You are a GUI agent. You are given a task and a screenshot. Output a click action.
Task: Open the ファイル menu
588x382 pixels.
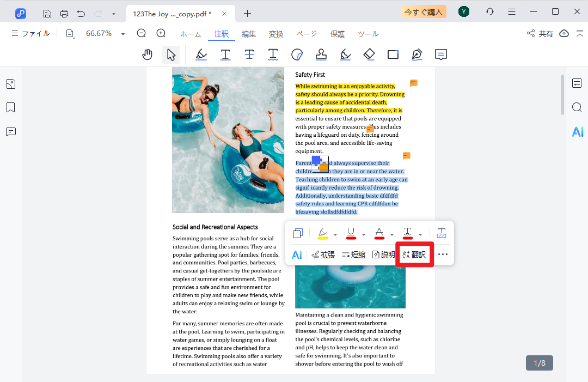31,34
